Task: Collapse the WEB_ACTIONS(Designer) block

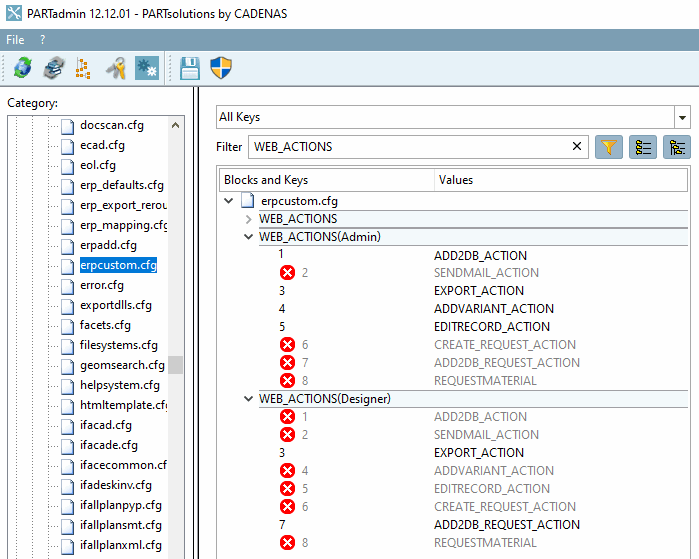Action: click(248, 399)
